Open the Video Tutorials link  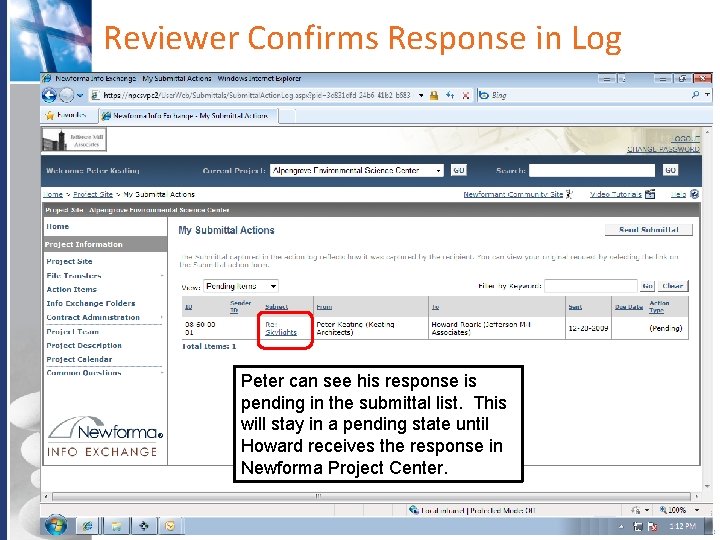coord(615,194)
